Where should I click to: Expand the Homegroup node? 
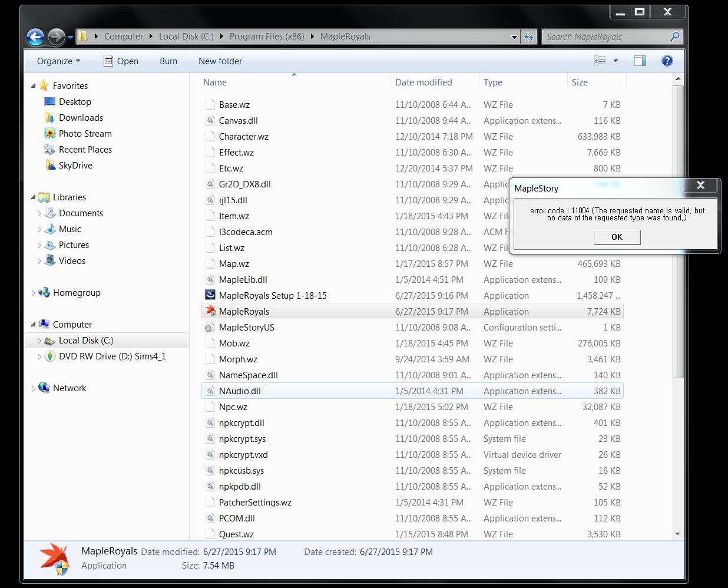[33, 293]
